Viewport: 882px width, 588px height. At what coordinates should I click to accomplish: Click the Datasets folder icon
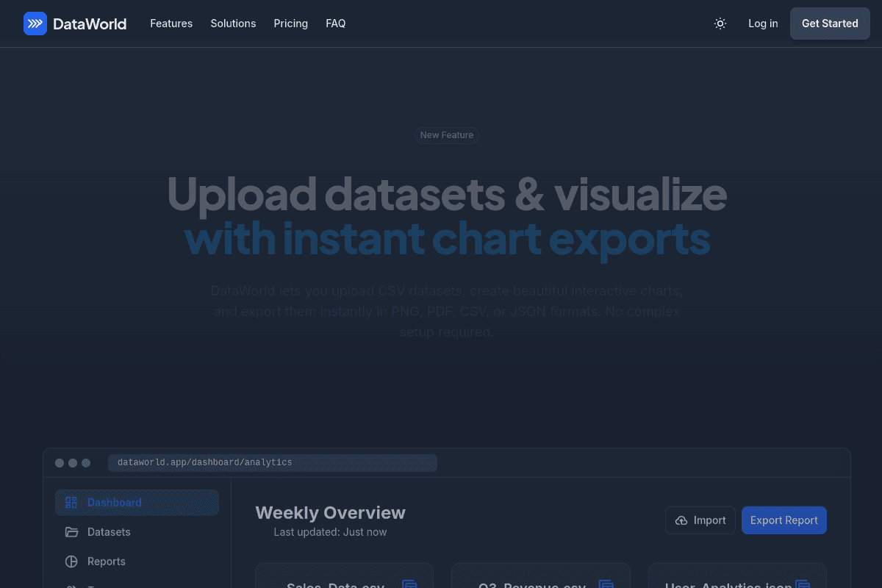pyautogui.click(x=71, y=532)
